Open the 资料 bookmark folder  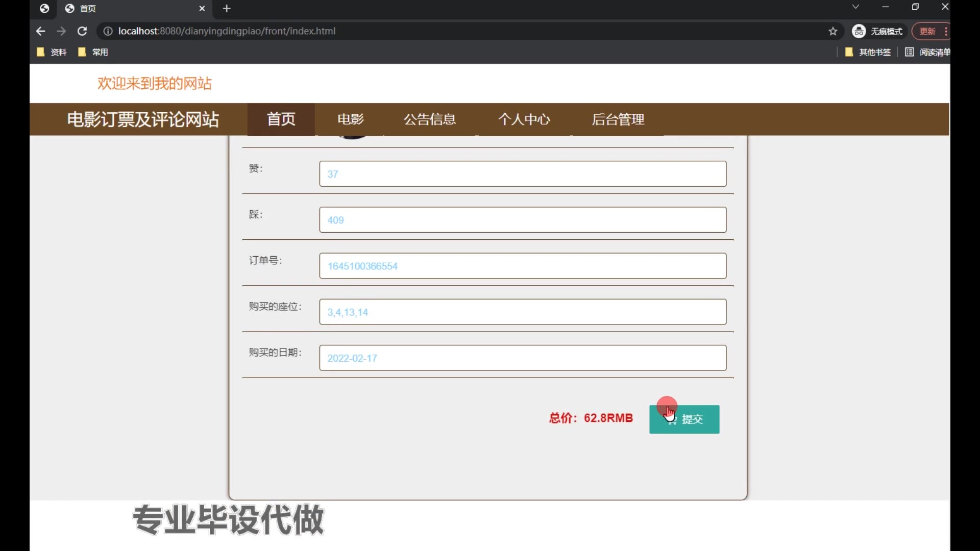[x=52, y=52]
